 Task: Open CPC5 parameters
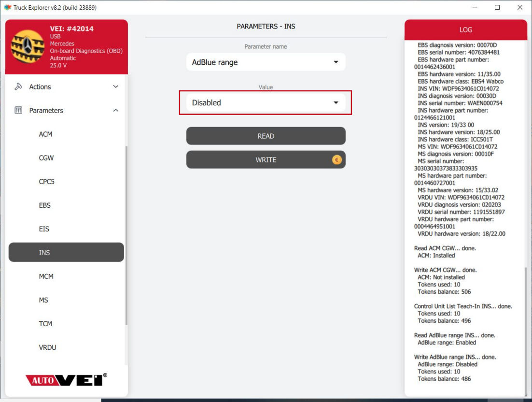pyautogui.click(x=47, y=182)
